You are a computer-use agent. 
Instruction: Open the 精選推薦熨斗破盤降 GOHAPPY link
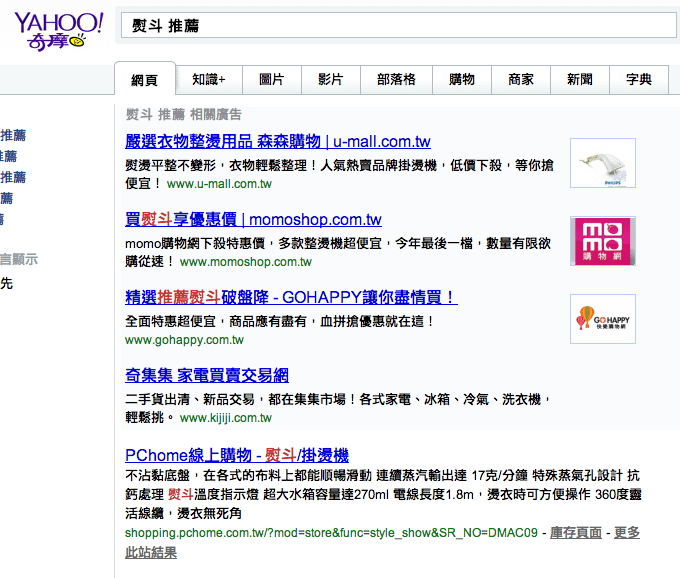click(291, 297)
